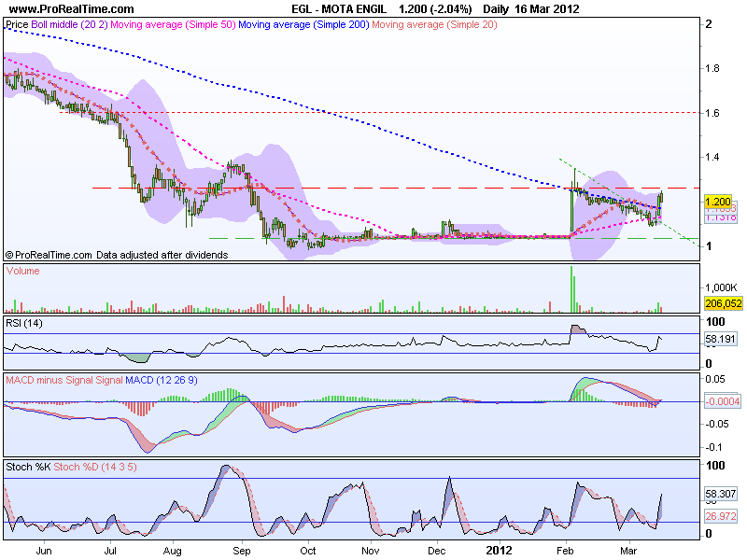
Task: Click the -0.1 MACD axis label
Action: coord(713,447)
